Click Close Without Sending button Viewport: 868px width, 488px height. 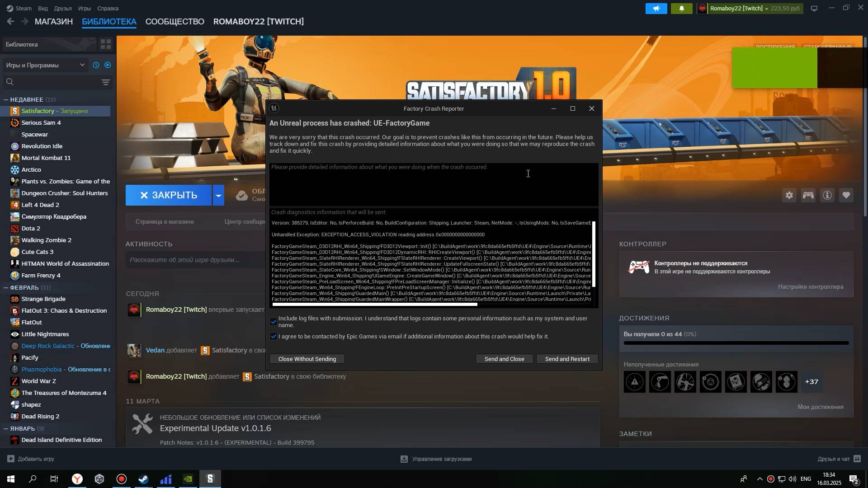pos(307,359)
